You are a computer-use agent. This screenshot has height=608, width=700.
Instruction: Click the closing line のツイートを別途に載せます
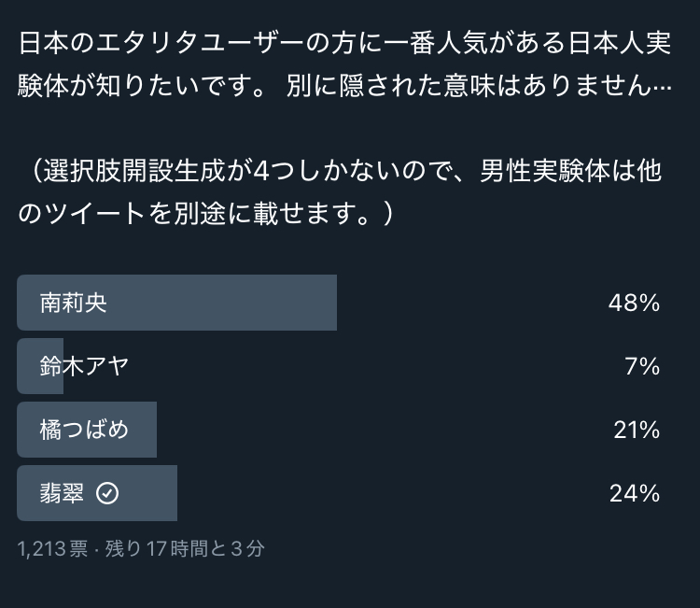click(205, 213)
